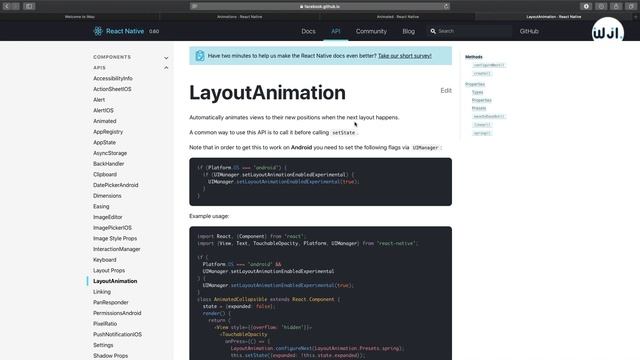Viewport: 640px width, 360px height.
Task: Jump to create() in Methods list
Action: [x=482, y=73]
